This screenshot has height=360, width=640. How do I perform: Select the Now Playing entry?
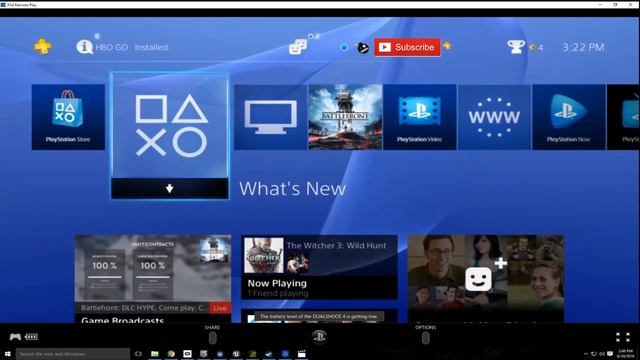pyautogui.click(x=319, y=288)
